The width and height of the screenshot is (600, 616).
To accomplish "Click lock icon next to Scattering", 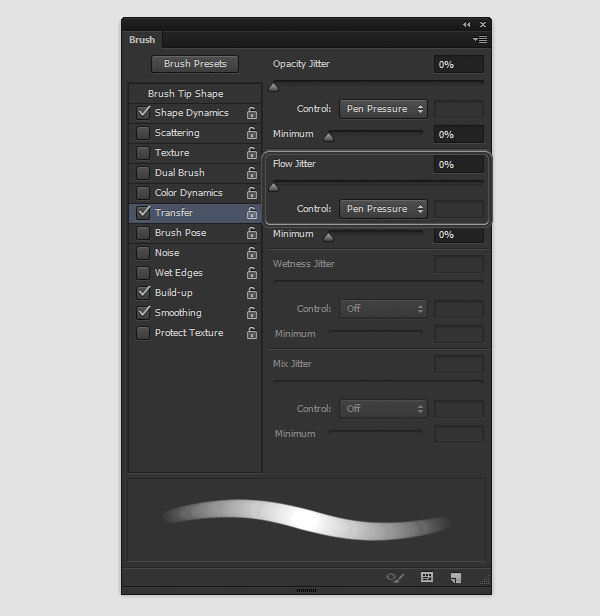I will 252,134.
